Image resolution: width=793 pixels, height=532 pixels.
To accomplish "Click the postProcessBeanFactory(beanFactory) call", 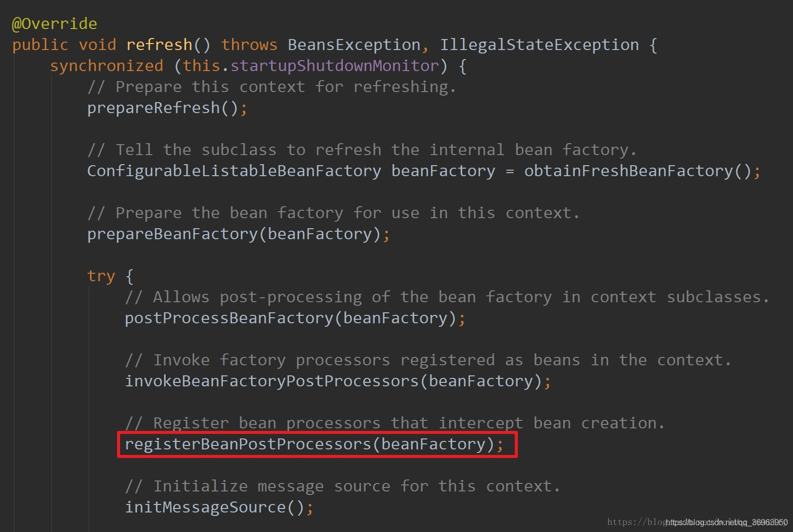I will click(291, 318).
